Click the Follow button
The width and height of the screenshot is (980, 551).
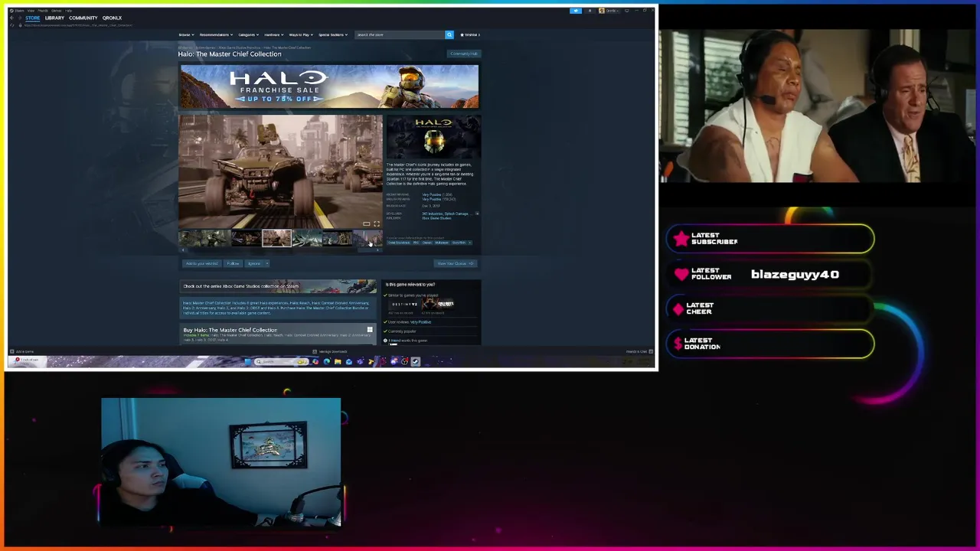(x=233, y=263)
